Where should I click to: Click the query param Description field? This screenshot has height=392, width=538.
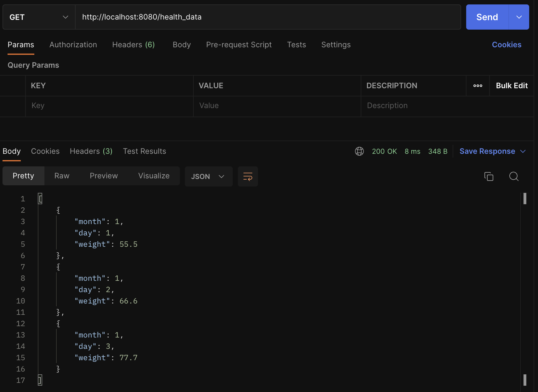(447, 106)
